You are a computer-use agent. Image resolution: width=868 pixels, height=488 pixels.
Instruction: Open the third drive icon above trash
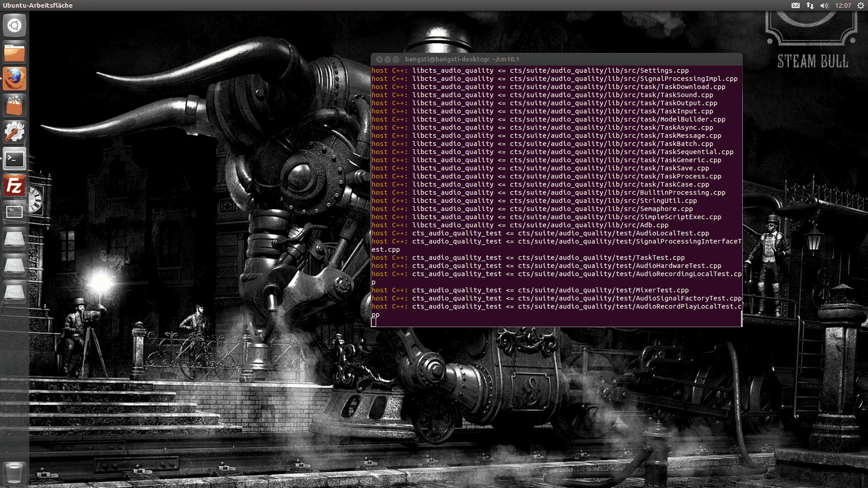[x=14, y=292]
